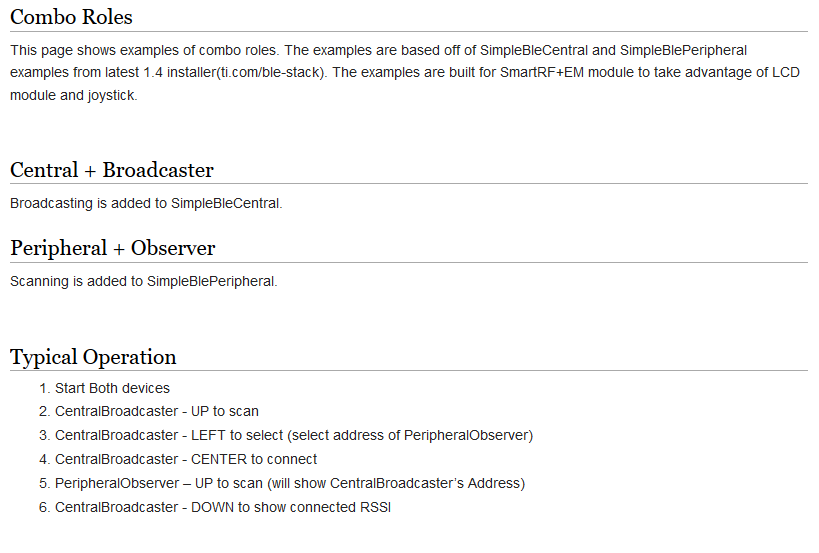Click the 'CENTER to connect' list step

pyautogui.click(x=186, y=460)
